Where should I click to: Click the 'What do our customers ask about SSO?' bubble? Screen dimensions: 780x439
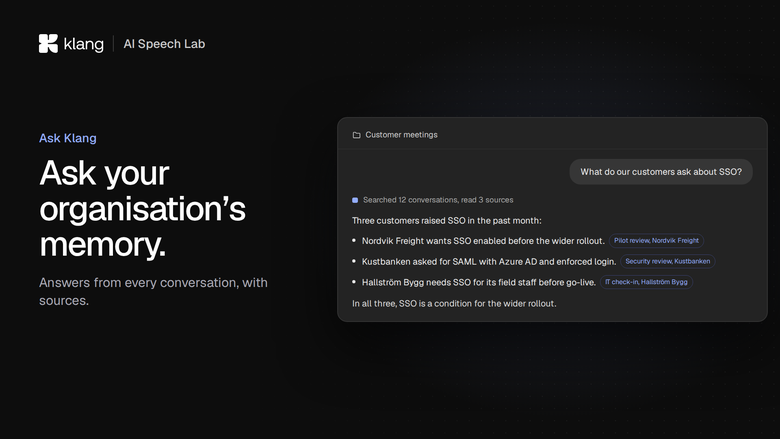pyautogui.click(x=661, y=172)
